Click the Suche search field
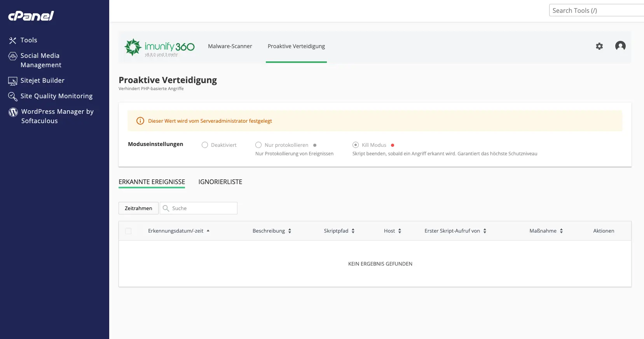Screen dimensions: 644x339 point(203,208)
